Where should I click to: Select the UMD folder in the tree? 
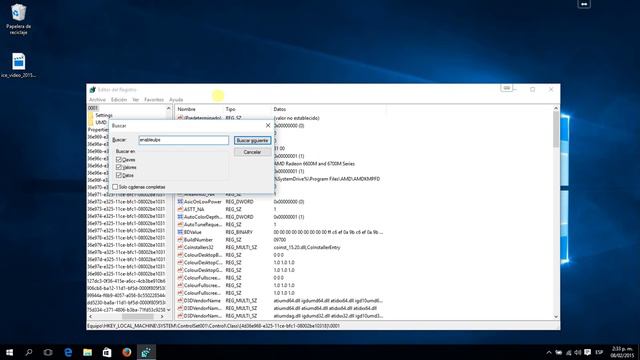[101, 122]
